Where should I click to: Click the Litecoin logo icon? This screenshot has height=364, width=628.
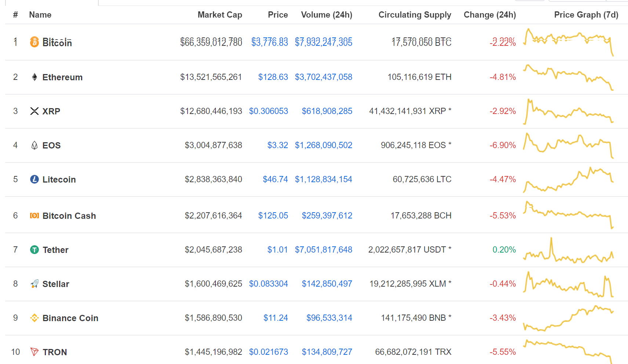click(x=35, y=179)
